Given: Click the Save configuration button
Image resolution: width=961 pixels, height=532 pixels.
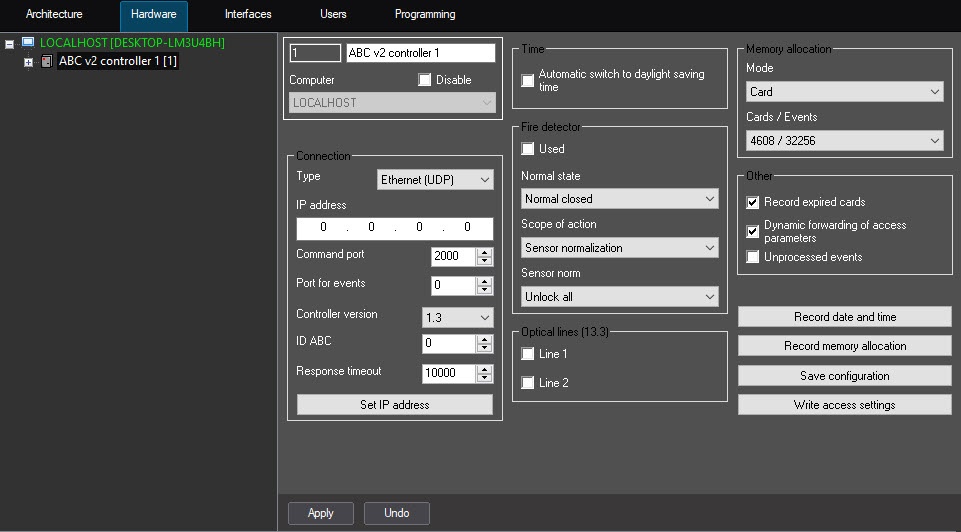Looking at the screenshot, I should point(844,376).
